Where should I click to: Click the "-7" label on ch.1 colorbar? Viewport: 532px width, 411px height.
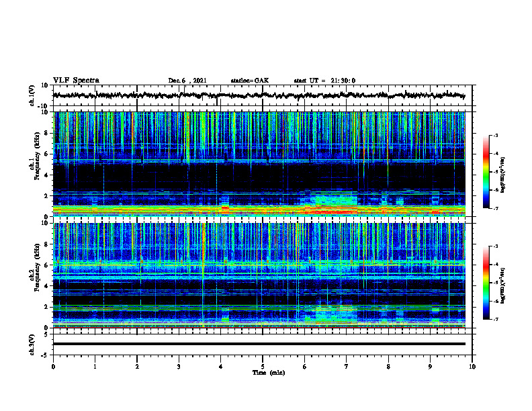(x=495, y=208)
